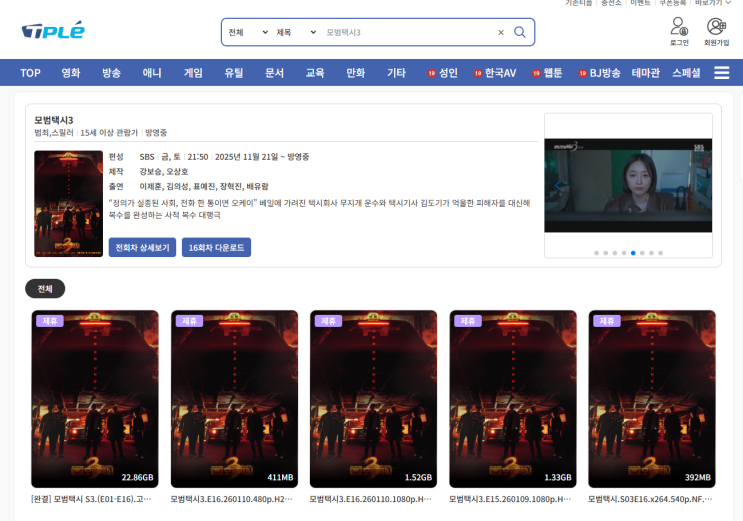Viewport: 743px width, 521px height.
Task: Click the 19 badge next to BJ방송
Action: coord(582,73)
